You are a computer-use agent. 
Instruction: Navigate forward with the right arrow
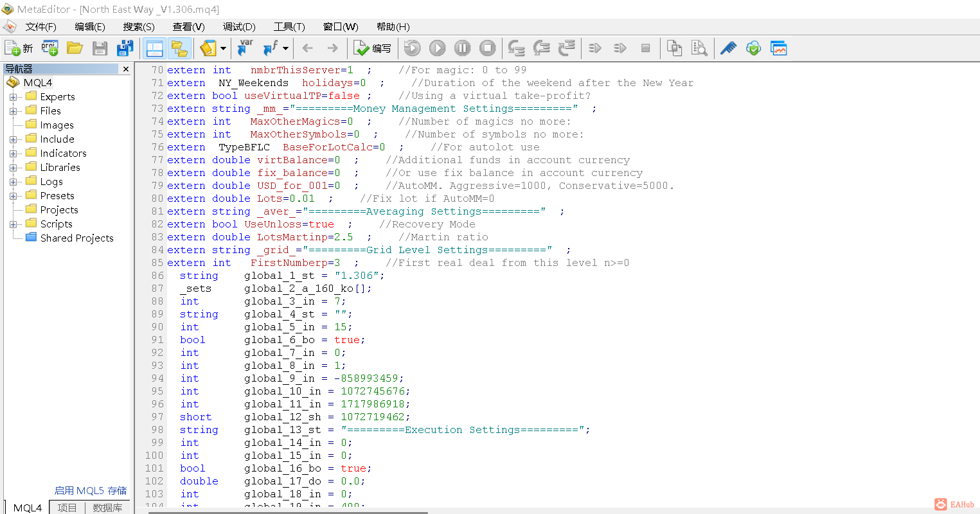click(x=332, y=48)
